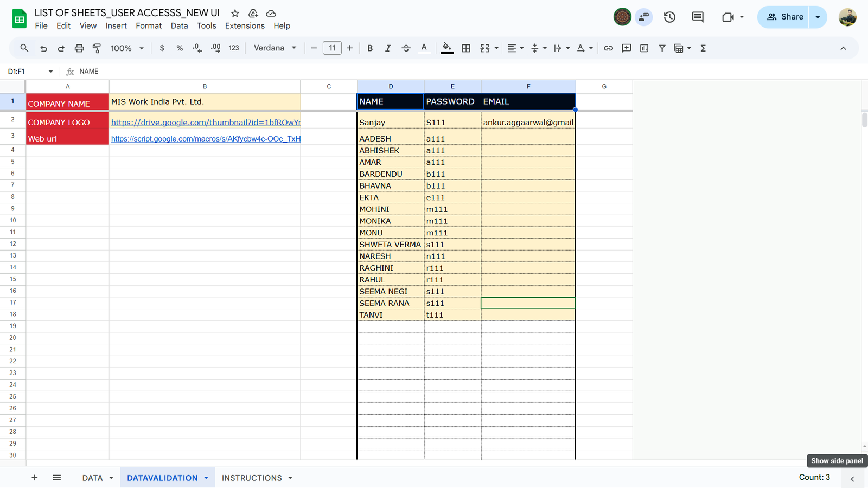Open the Name Box dropdown arrow

pyautogui.click(x=50, y=72)
